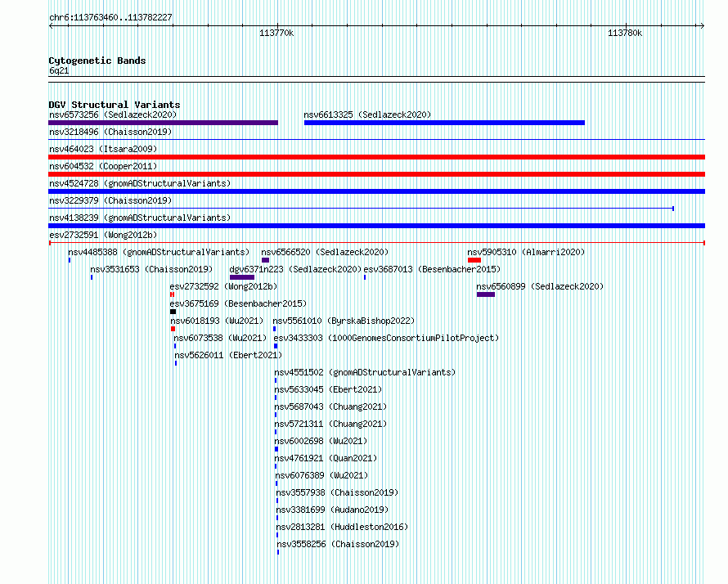Click nsv6076389 (Wu2021) label
The image size is (728, 584).
click(321, 475)
